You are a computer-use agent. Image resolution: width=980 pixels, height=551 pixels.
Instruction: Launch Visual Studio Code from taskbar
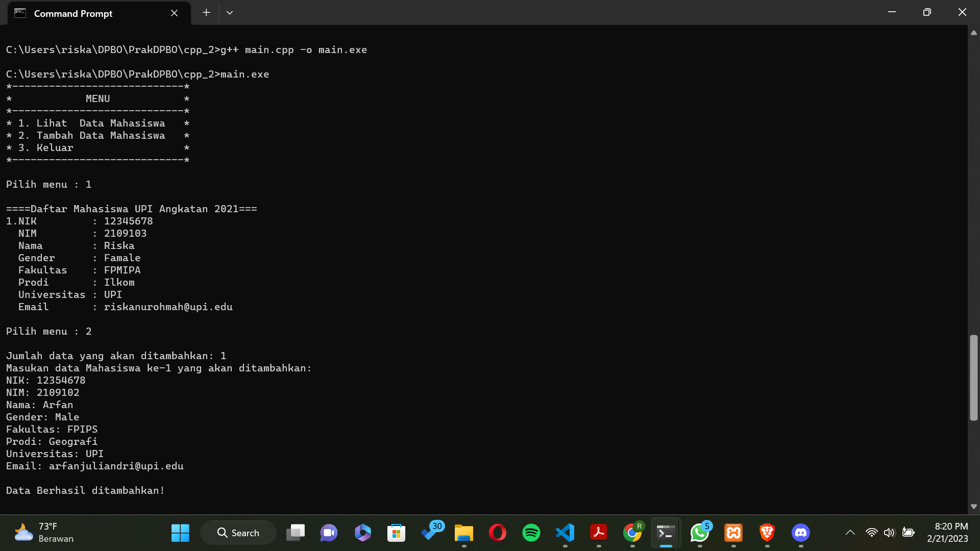[x=565, y=533]
